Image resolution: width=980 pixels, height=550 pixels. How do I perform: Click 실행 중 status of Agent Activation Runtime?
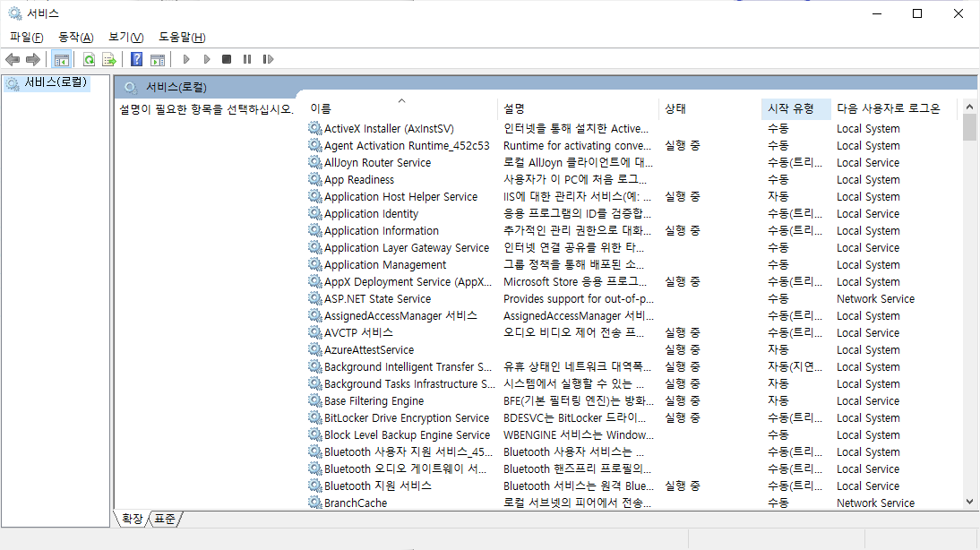(x=682, y=145)
